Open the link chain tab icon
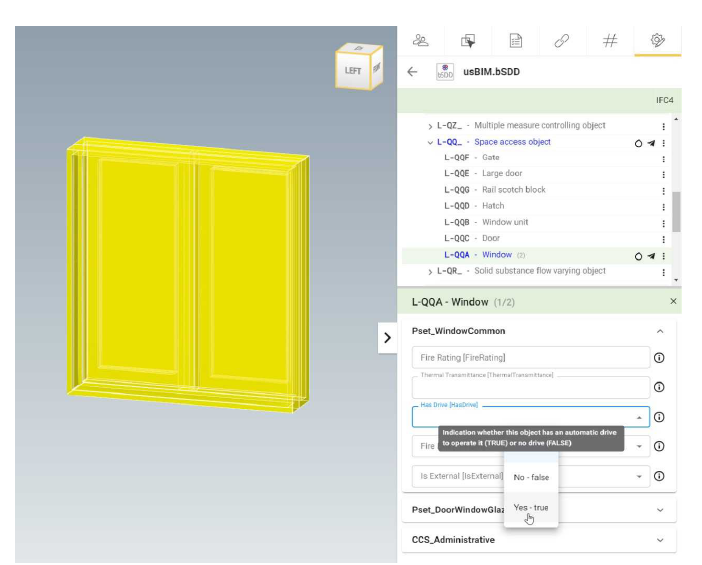Screen dimensions: 702x565 pyautogui.click(x=562, y=41)
